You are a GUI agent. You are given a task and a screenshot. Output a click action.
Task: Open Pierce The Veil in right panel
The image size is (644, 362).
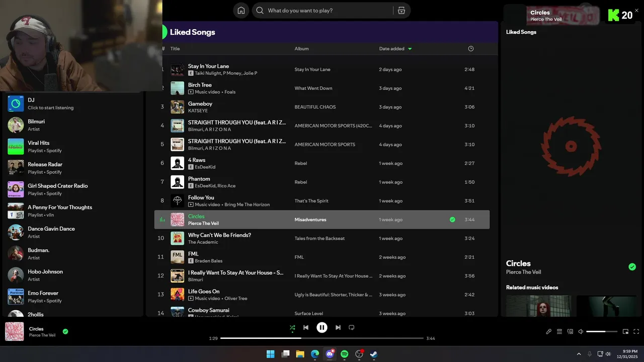[523, 272]
